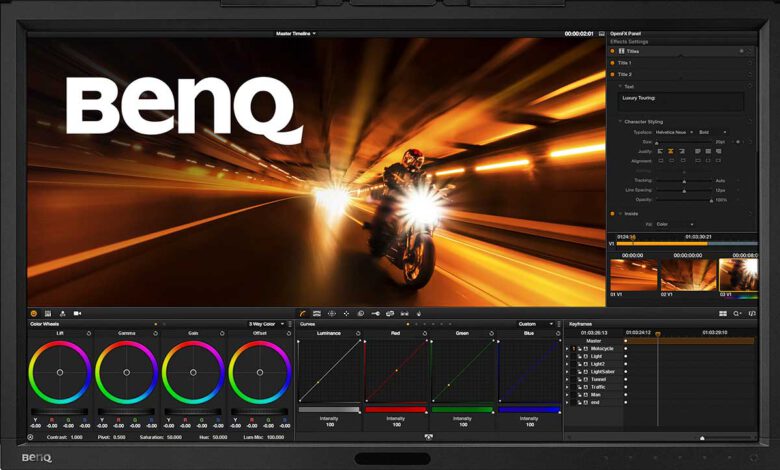
Task: Reset the Gain color wheel
Action: tap(224, 333)
